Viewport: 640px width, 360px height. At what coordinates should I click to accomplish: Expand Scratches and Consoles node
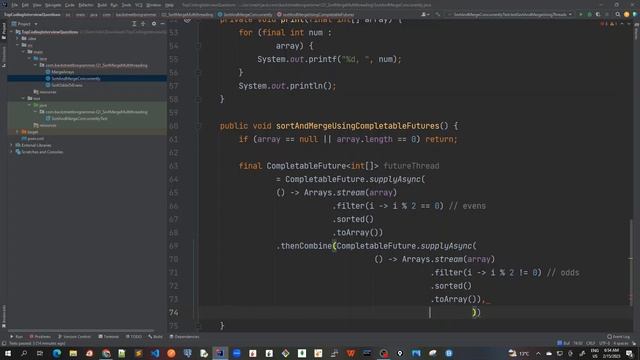[x=11, y=152]
